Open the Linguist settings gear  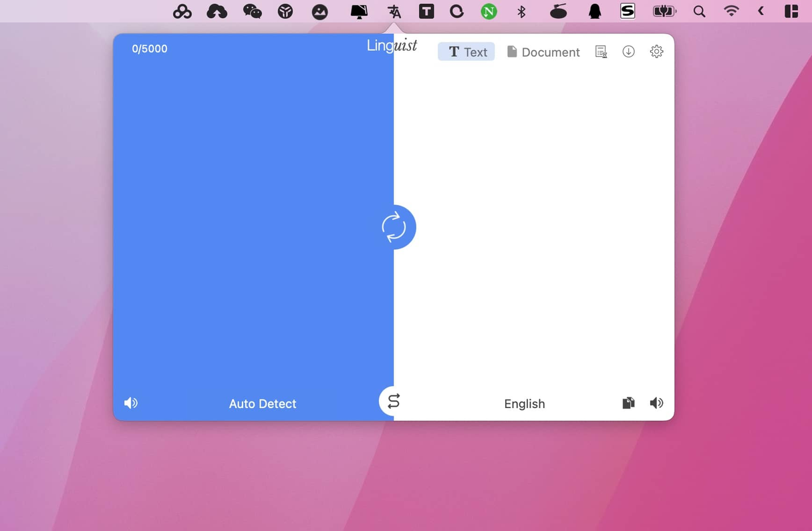[x=657, y=51]
